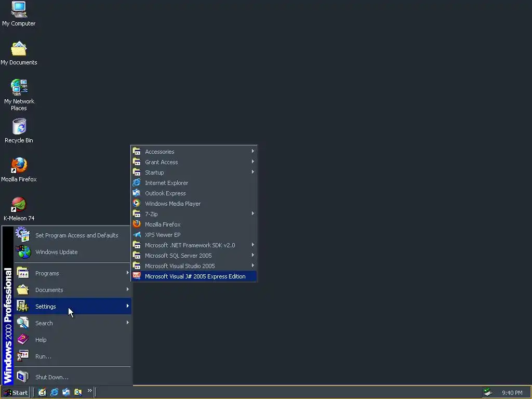
Task: Click the folder search quick launch icon
Action: (x=78, y=392)
